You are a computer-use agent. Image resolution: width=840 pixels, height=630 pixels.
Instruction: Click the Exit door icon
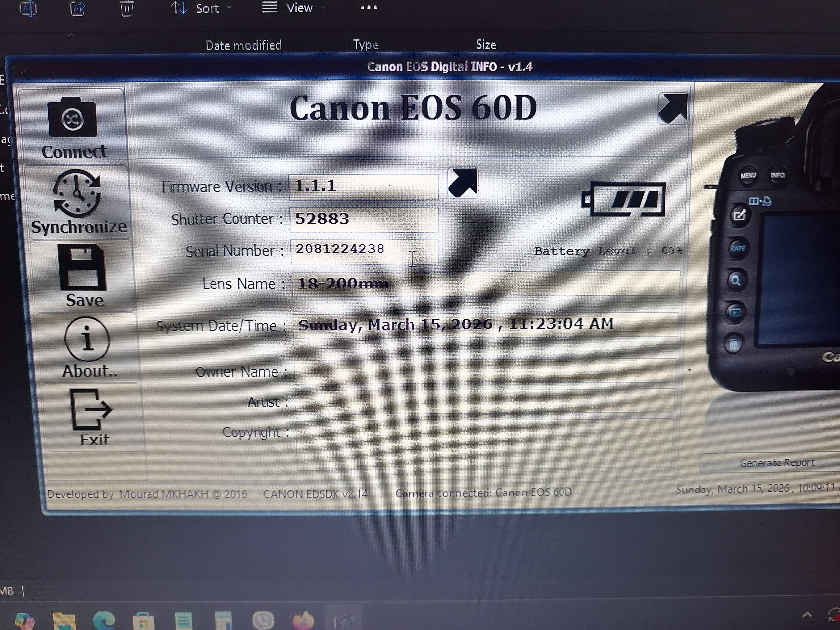[91, 409]
